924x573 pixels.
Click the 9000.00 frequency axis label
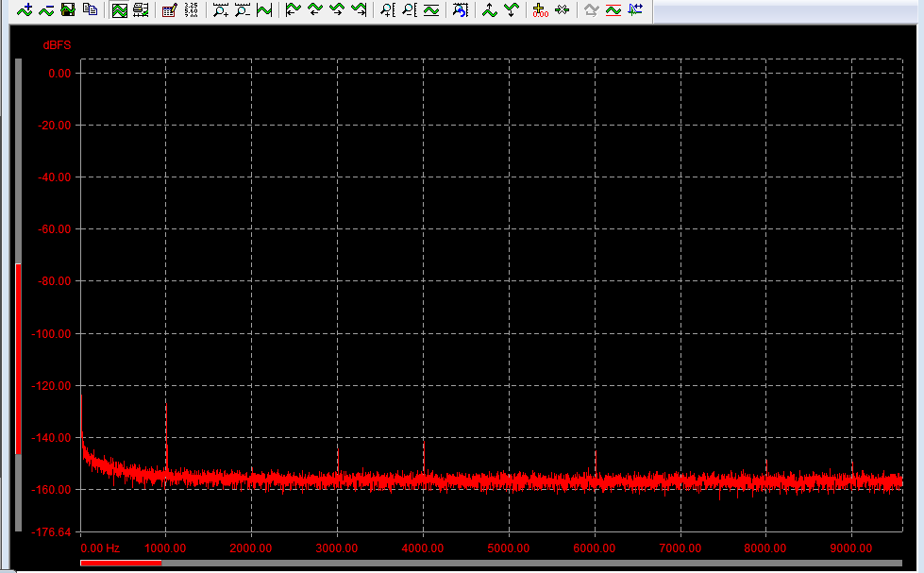851,548
